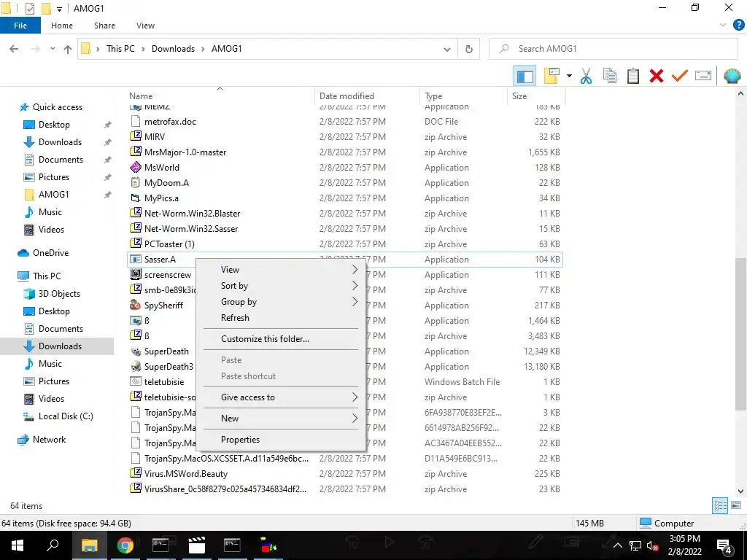Open Classic Explorer settings shell icon
The width and height of the screenshot is (747, 560).
tap(732, 76)
